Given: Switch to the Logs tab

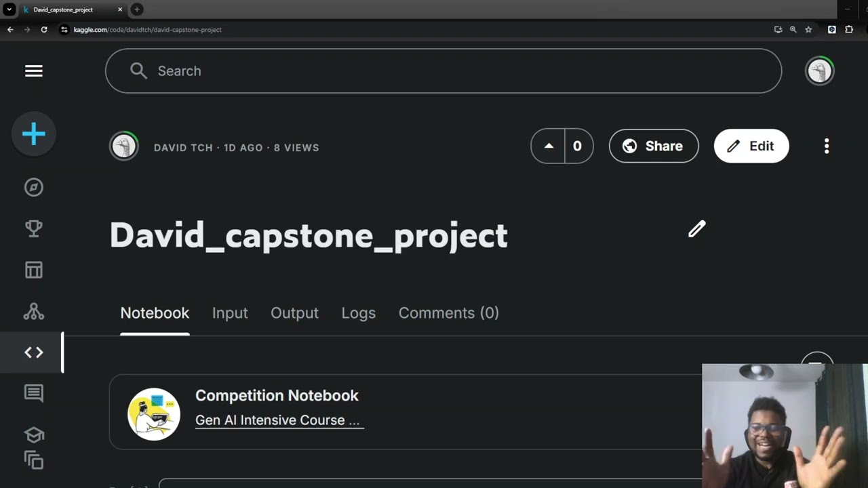Looking at the screenshot, I should pos(358,313).
